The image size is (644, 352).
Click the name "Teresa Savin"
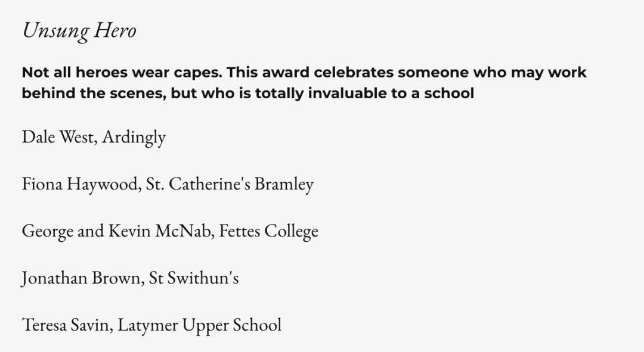pyautogui.click(x=67, y=325)
